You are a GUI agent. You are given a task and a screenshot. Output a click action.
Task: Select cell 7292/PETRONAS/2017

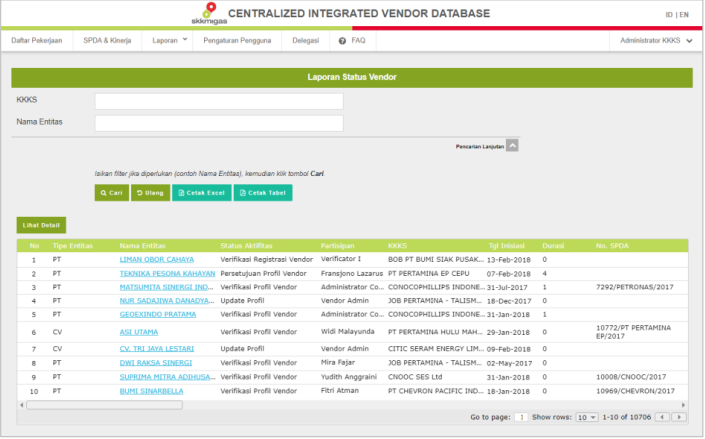pos(635,287)
